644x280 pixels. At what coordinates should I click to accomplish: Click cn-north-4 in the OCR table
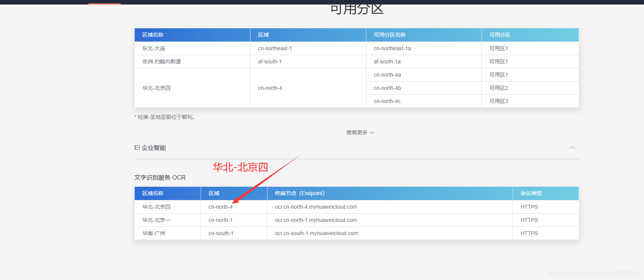click(221, 207)
